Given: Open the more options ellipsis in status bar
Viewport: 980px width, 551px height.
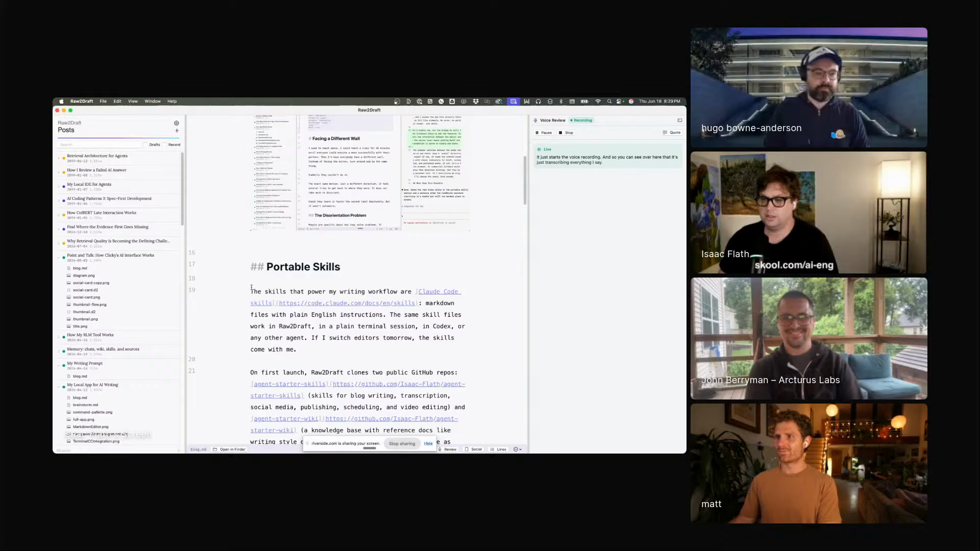Looking at the screenshot, I should 517,449.
